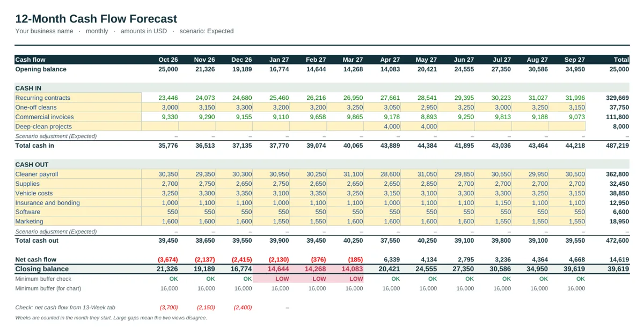The height and width of the screenshot is (335, 644).
Task: Click 'Check: net cash flow from 13-Week tab' label
Action: [65, 308]
